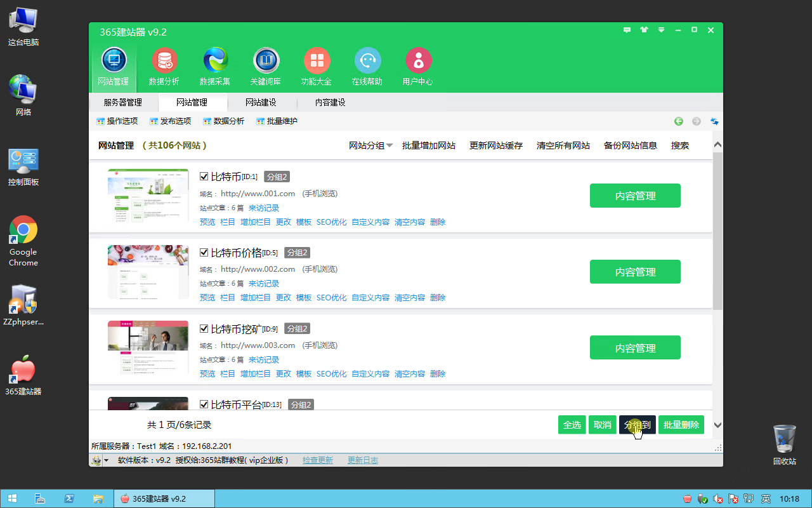Click SEO优化 link for www.001.com
This screenshot has height=508, width=812.
[x=332, y=222]
